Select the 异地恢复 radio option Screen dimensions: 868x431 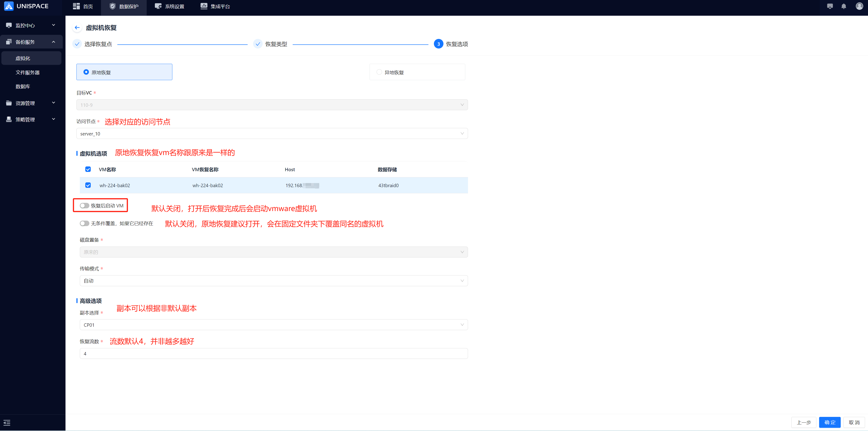tap(379, 72)
